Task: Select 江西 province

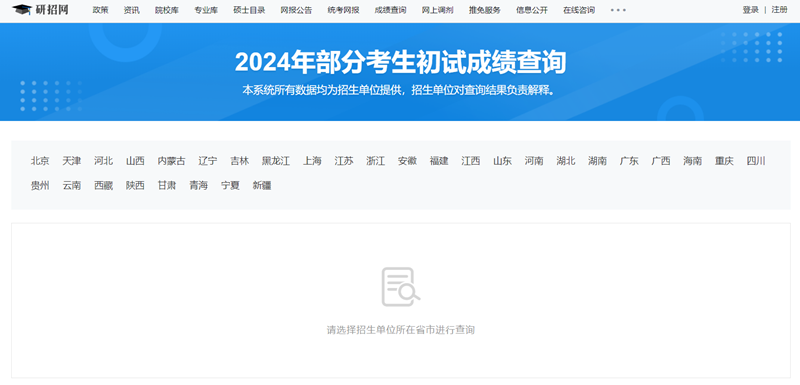Action: (470, 161)
